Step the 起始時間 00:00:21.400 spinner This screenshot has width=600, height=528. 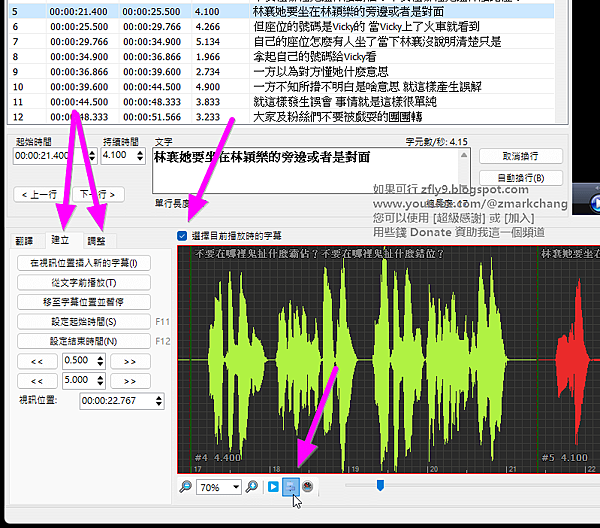click(92, 156)
